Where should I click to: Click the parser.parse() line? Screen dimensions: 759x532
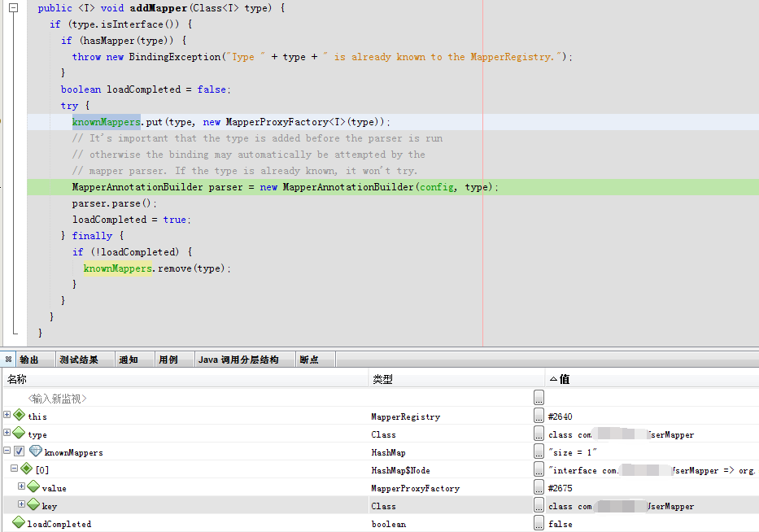tap(114, 203)
